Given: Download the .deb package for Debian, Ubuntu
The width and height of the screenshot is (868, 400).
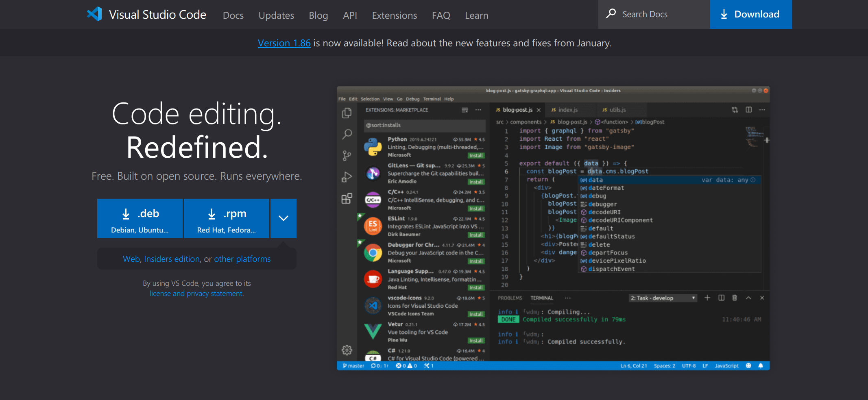Looking at the screenshot, I should pyautogui.click(x=140, y=218).
